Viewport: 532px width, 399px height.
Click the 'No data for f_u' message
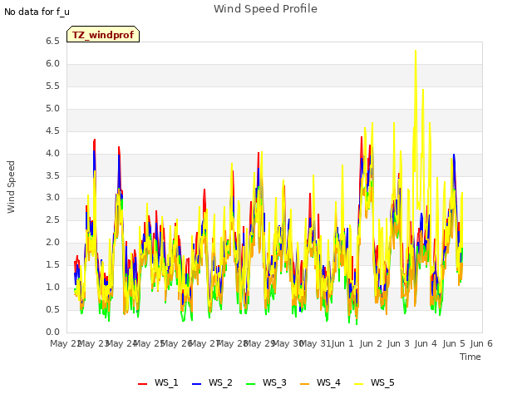(x=37, y=12)
